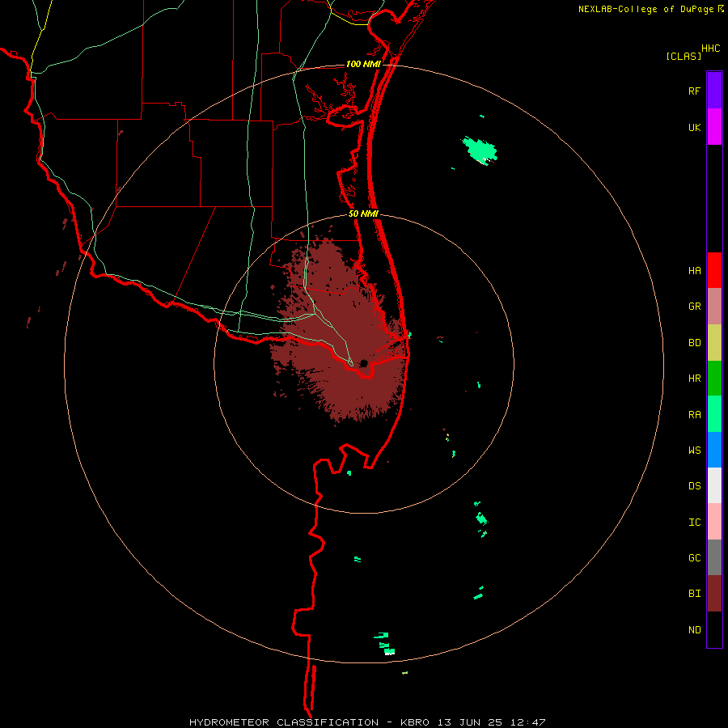Click the 100 NMI range ring label
This screenshot has height=728, width=728.
point(363,64)
